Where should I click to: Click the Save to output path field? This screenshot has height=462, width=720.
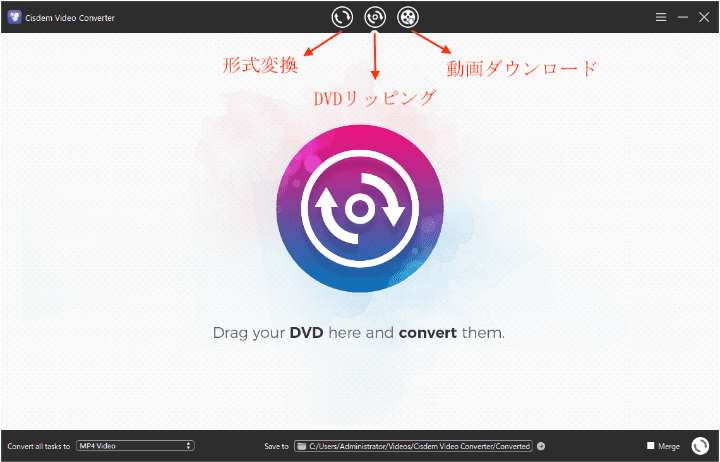pos(413,446)
